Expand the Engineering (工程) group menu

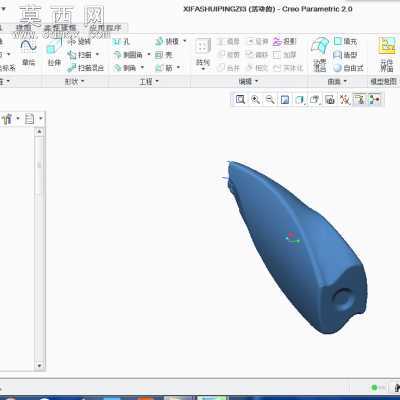pos(149,81)
